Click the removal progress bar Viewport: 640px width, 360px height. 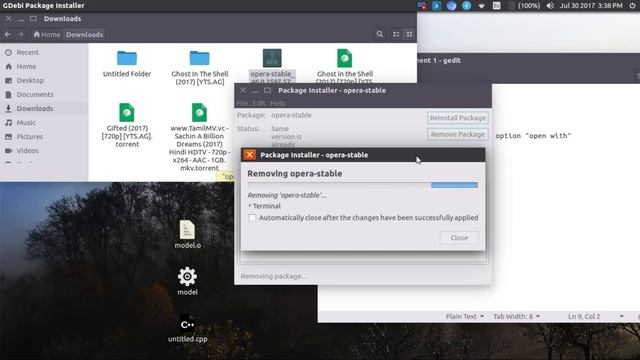pos(362,185)
